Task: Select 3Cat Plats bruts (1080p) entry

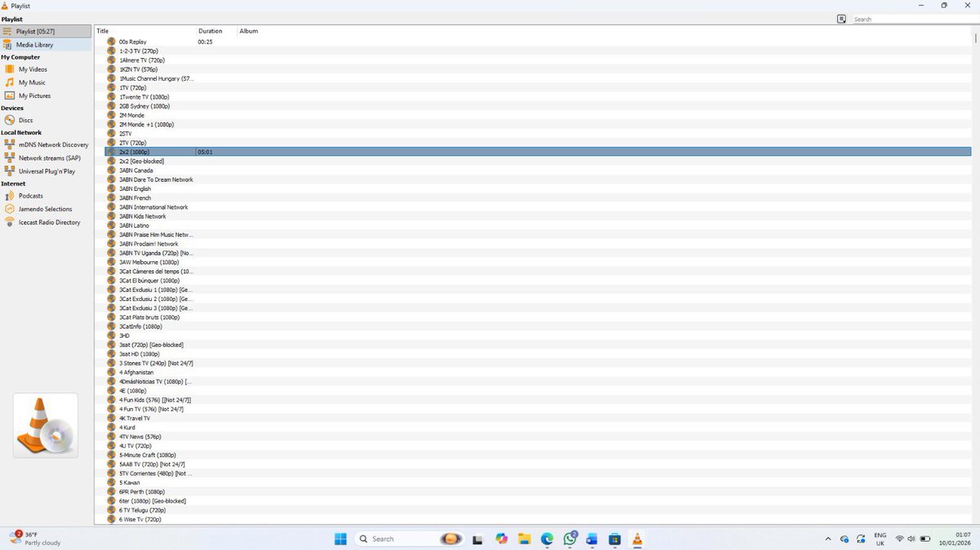Action: tap(149, 317)
